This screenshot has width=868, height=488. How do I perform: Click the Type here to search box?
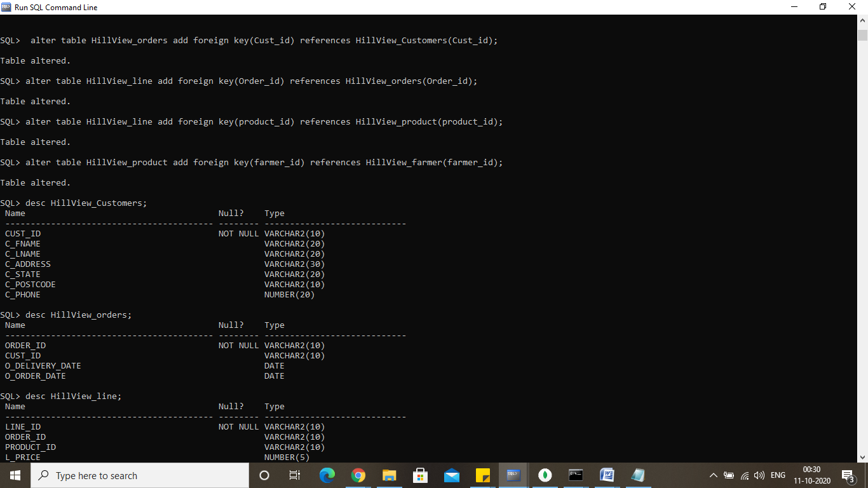point(140,475)
